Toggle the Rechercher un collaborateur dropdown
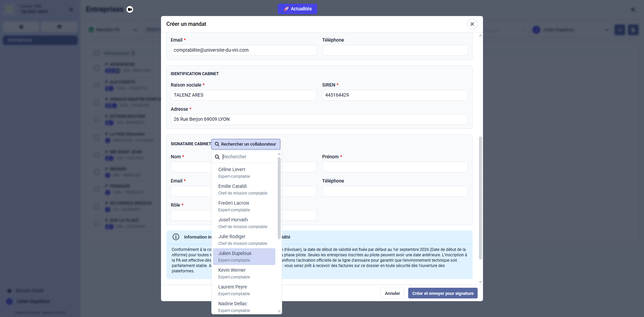Viewport: 644px width, 317px height. [x=246, y=144]
